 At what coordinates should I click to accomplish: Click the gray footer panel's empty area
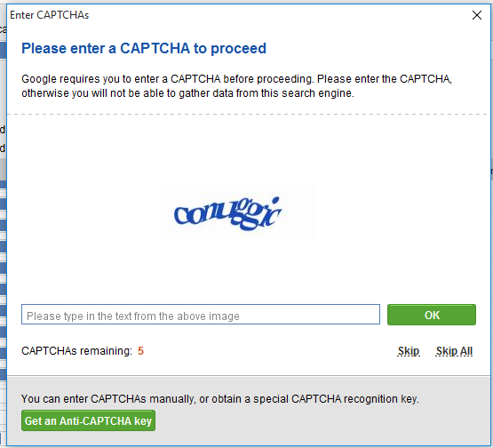[324, 421]
